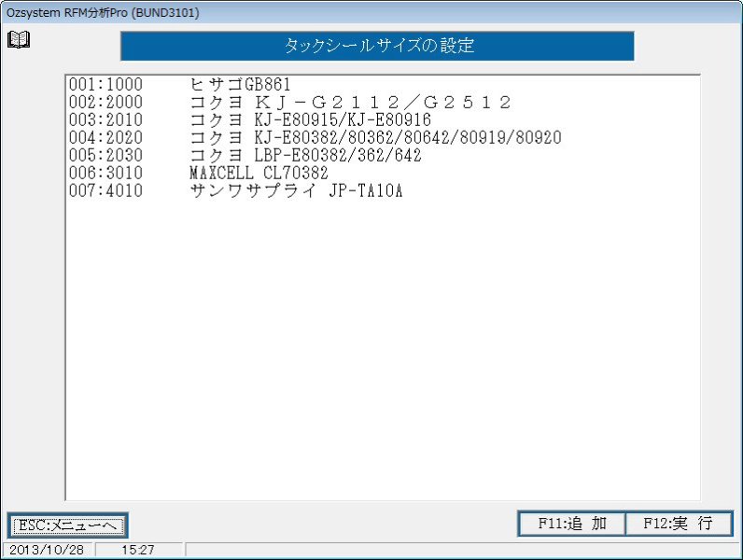Select row 001:1000 ヒサゴGB861
This screenshot has height=560, width=743.
[x=383, y=85]
